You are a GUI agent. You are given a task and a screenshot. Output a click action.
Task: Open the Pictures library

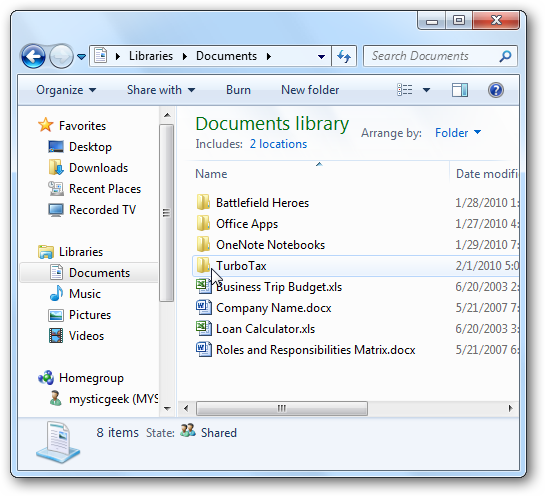90,315
